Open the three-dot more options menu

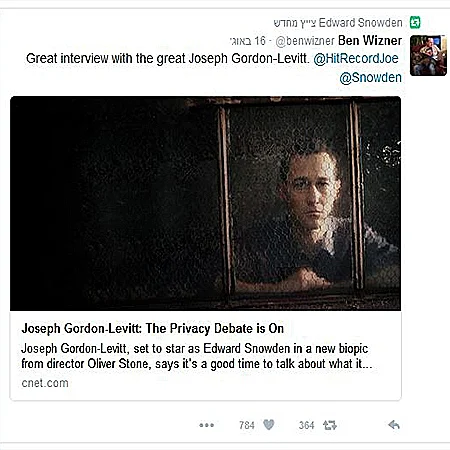click(206, 425)
